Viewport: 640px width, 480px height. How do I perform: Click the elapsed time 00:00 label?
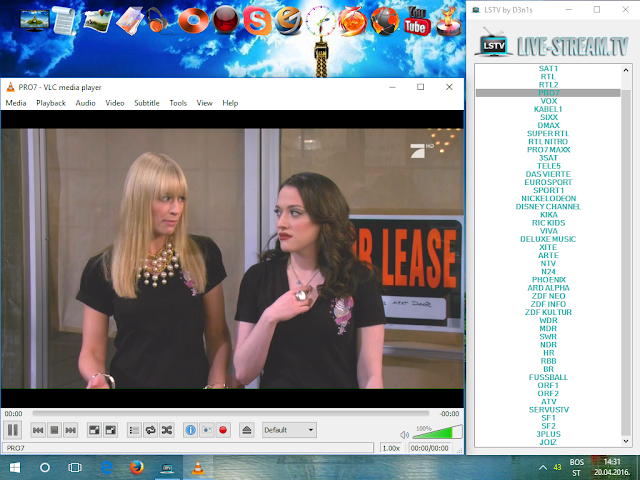13,413
